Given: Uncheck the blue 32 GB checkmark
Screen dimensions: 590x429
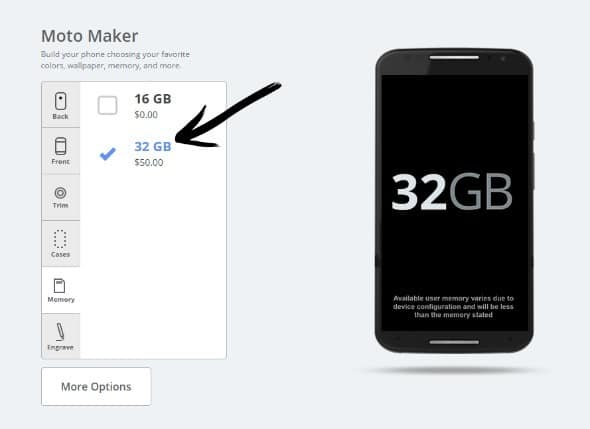Looking at the screenshot, I should 108,154.
